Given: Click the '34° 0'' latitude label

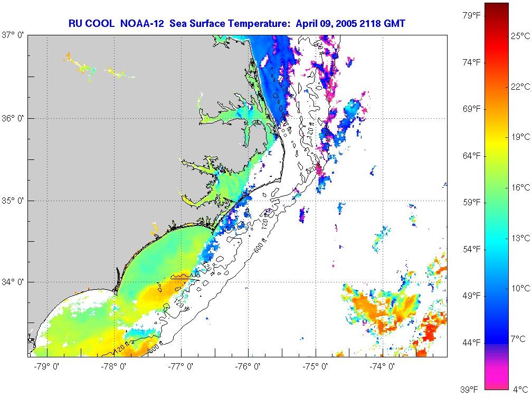Looking at the screenshot, I should coord(13,282).
